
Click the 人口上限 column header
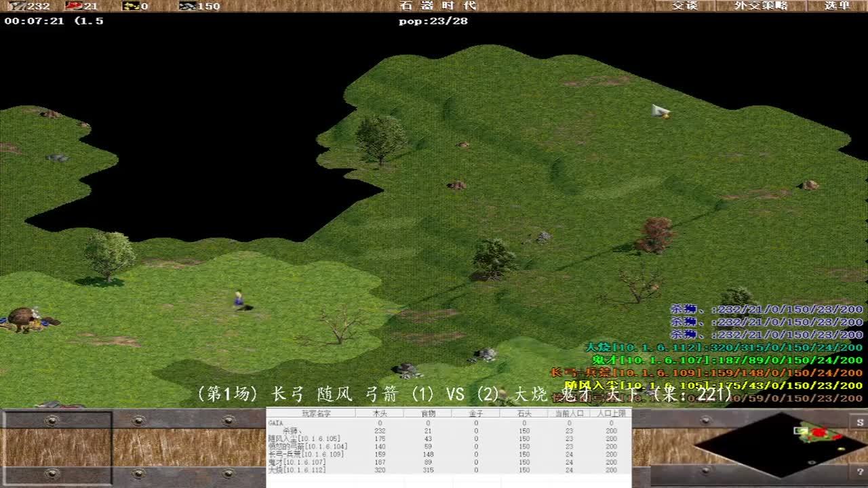[x=611, y=413]
